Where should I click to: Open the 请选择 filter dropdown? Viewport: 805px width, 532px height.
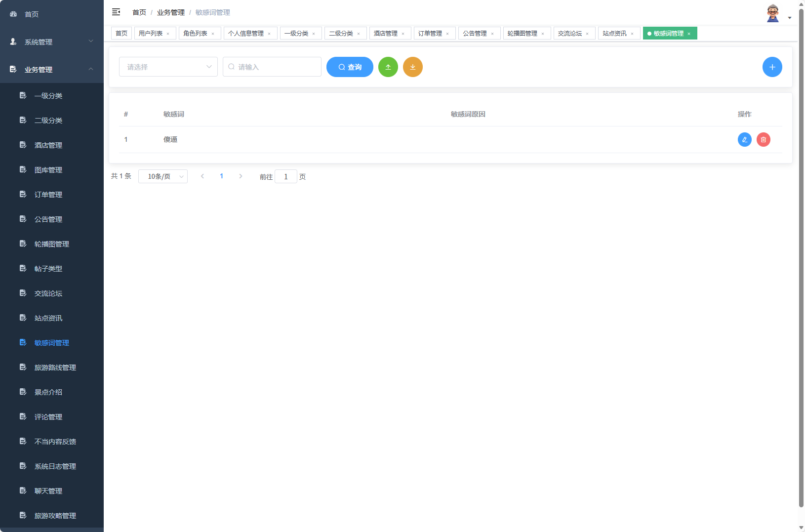(x=168, y=67)
